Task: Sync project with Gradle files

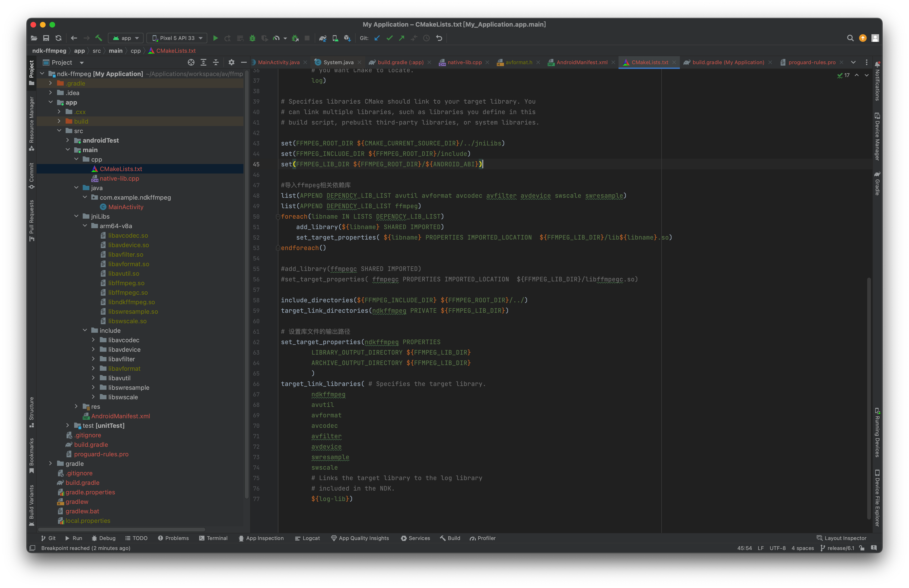Action: click(x=323, y=38)
